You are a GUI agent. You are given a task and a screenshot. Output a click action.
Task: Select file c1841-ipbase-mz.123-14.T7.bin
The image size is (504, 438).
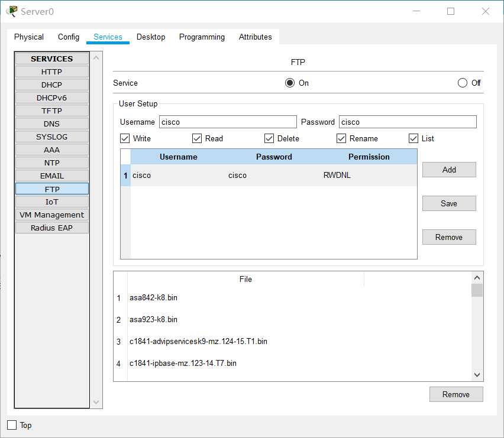(245, 363)
